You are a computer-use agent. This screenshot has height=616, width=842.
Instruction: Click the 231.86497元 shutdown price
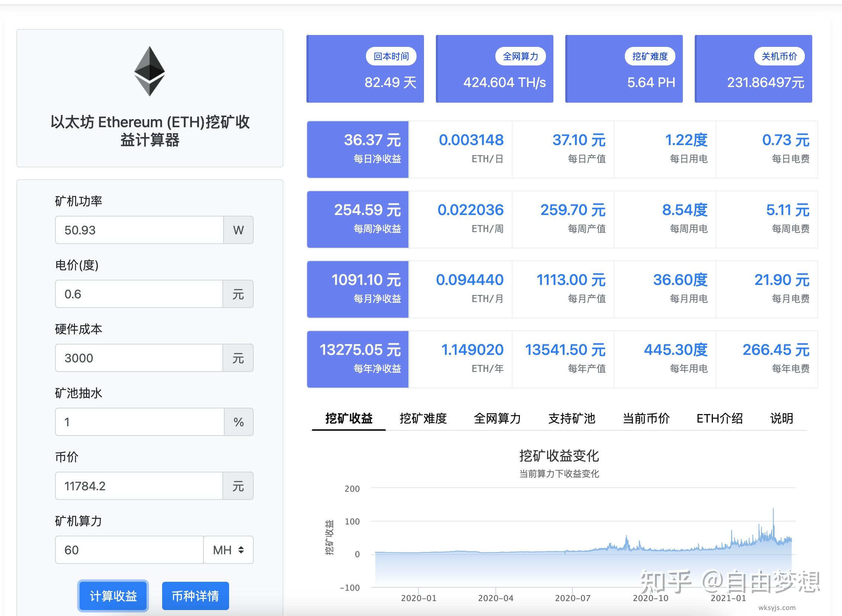[x=766, y=83]
